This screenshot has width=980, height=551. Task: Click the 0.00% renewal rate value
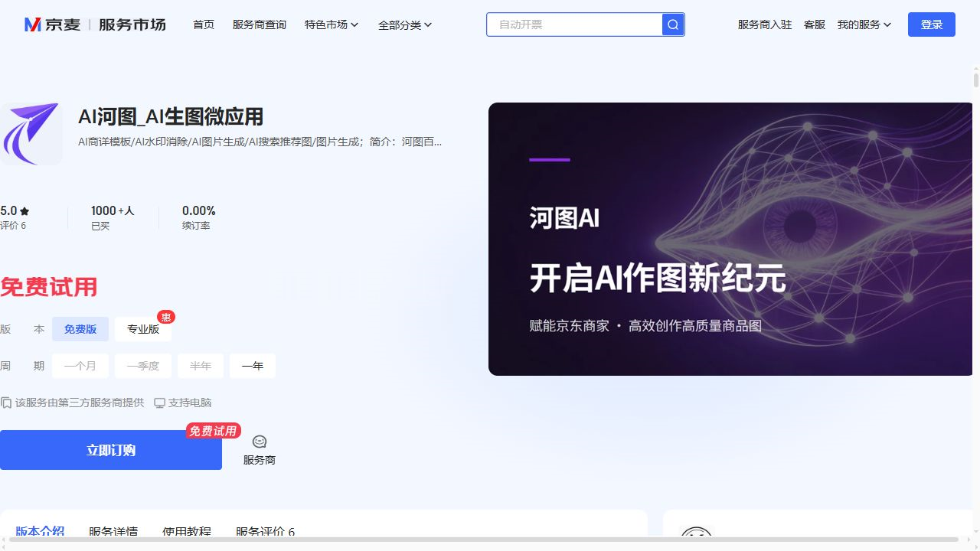pyautogui.click(x=199, y=210)
